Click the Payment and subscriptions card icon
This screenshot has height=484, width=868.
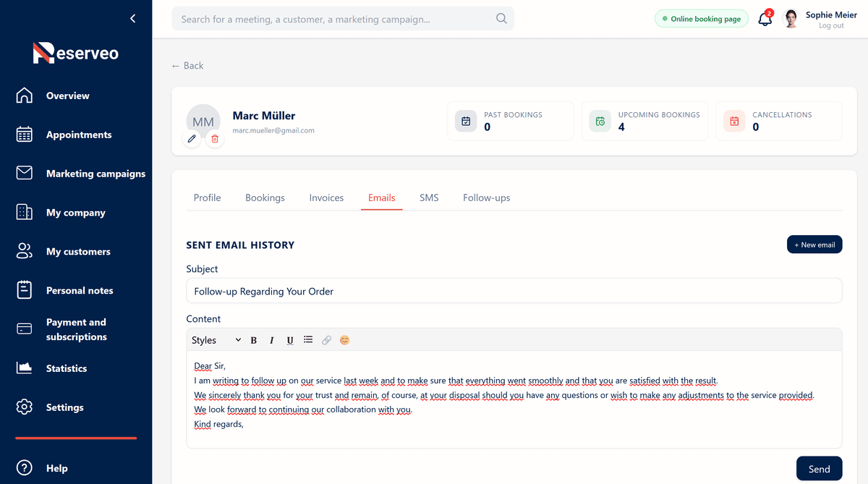[x=25, y=329]
